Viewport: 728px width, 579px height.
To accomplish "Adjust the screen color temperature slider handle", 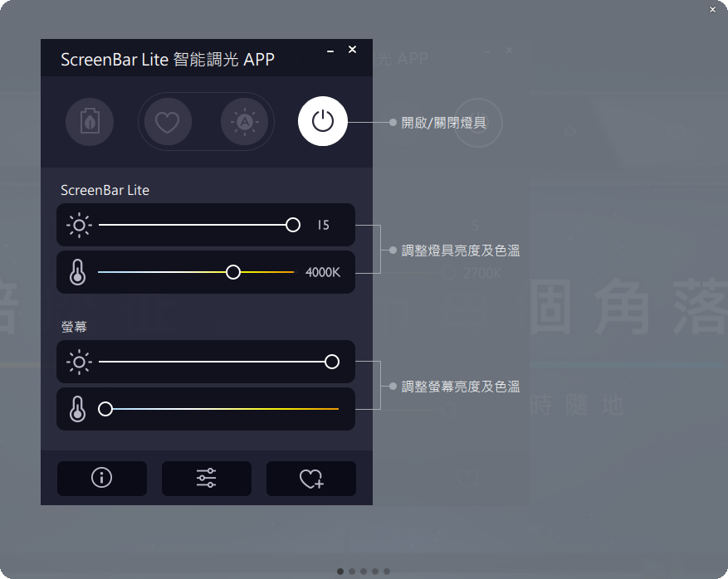I will (x=105, y=409).
